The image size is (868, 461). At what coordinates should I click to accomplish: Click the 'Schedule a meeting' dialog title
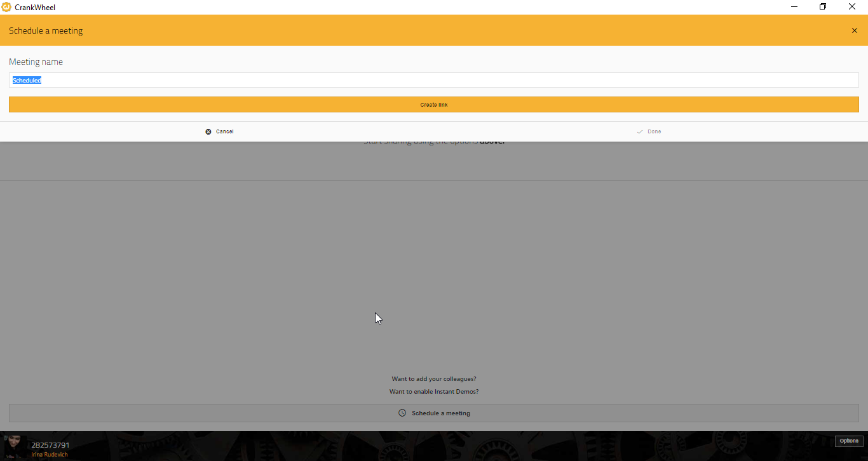pyautogui.click(x=46, y=30)
